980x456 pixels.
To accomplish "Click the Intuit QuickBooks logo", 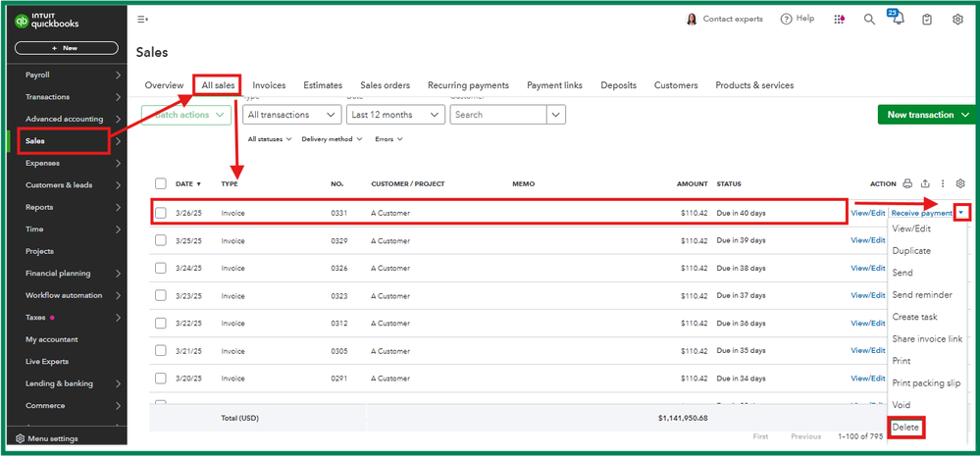I will 46,22.
